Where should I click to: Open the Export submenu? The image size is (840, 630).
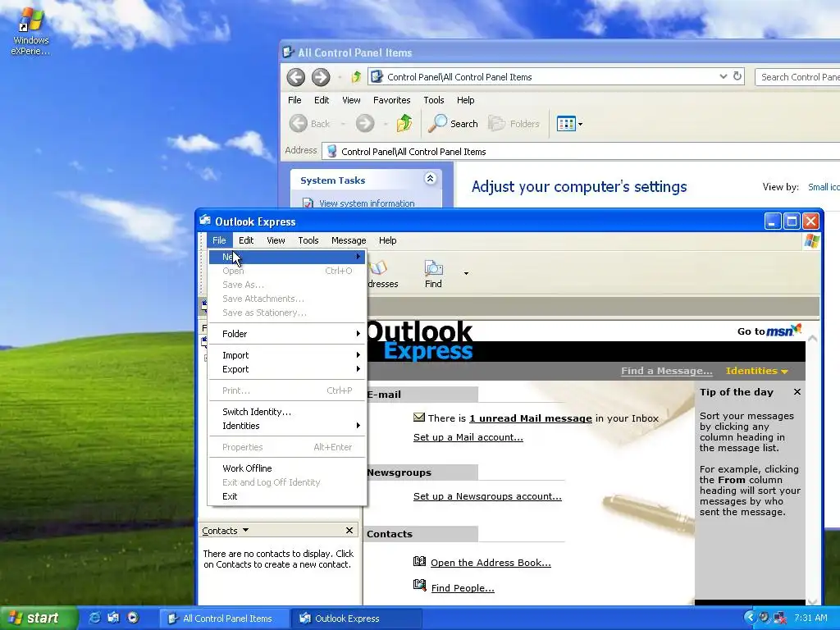(x=286, y=369)
